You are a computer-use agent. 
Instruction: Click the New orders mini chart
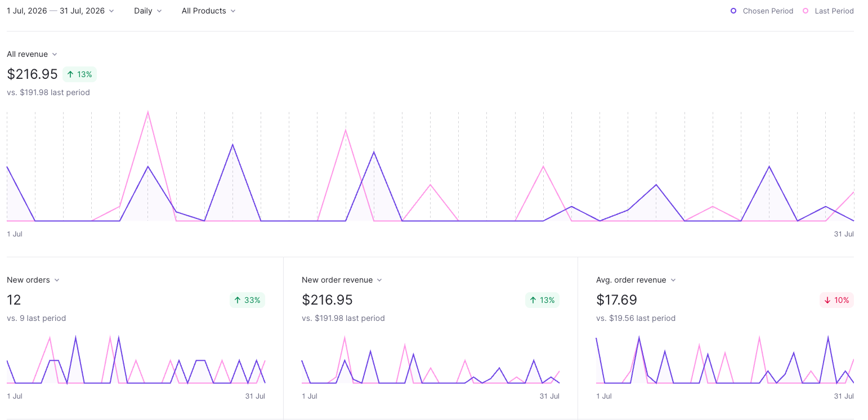pos(136,360)
